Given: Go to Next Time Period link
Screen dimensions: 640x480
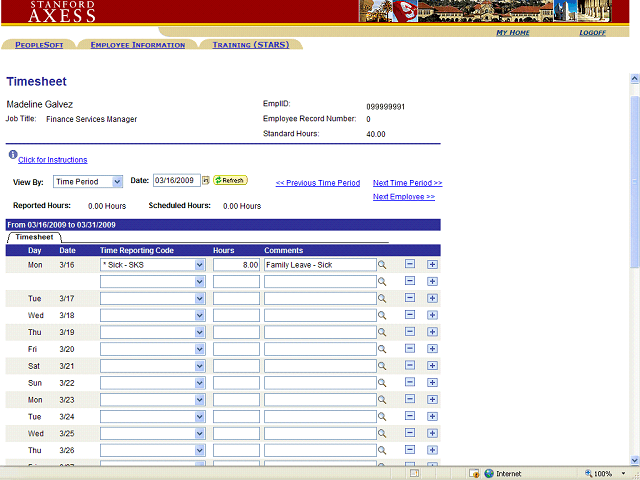Looking at the screenshot, I should point(407,183).
